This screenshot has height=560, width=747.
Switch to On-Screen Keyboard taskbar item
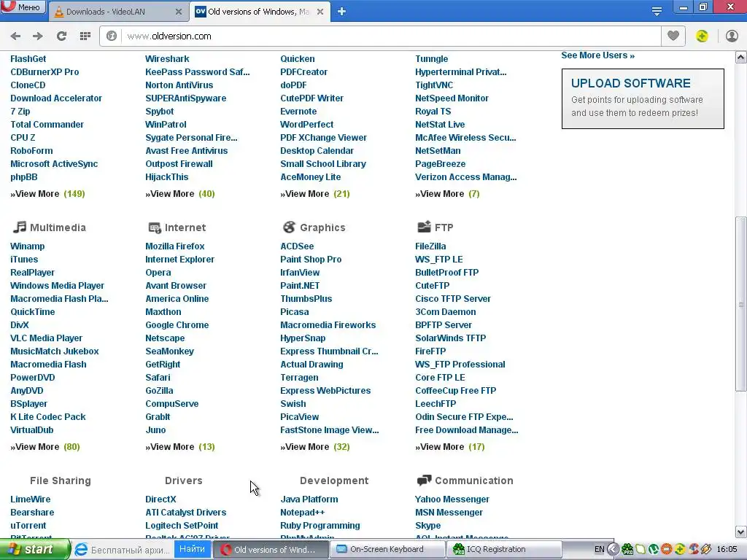point(387,550)
